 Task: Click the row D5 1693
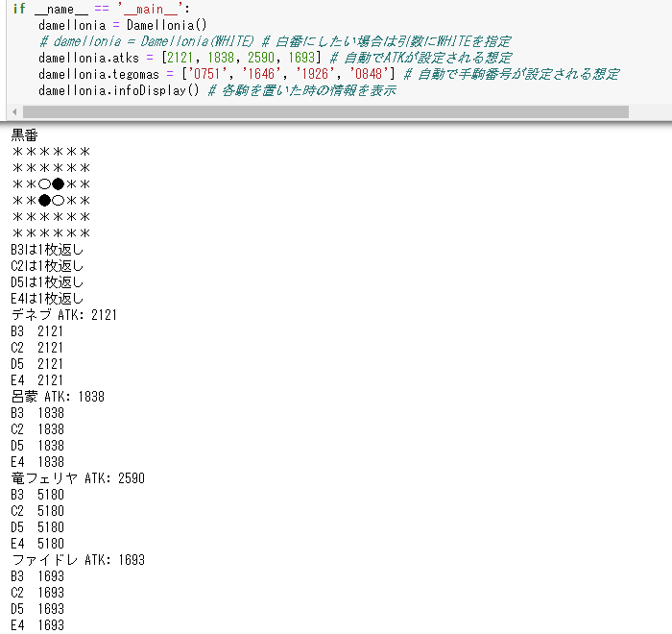37,608
